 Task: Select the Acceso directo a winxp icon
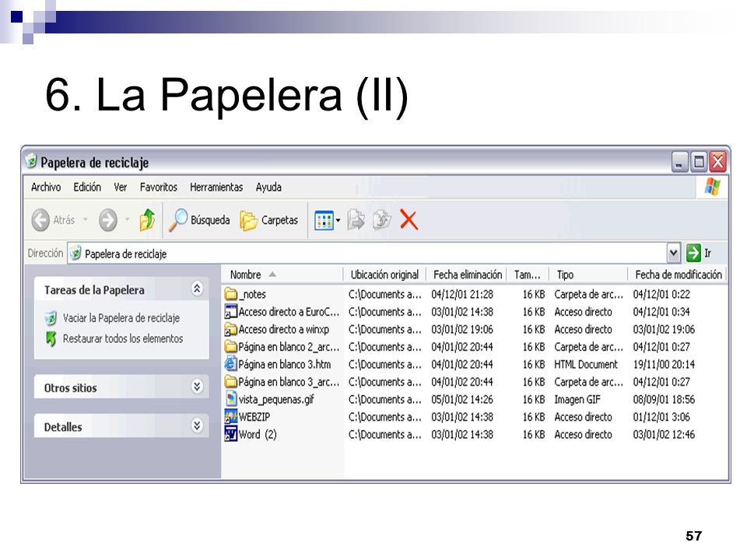[x=230, y=329]
